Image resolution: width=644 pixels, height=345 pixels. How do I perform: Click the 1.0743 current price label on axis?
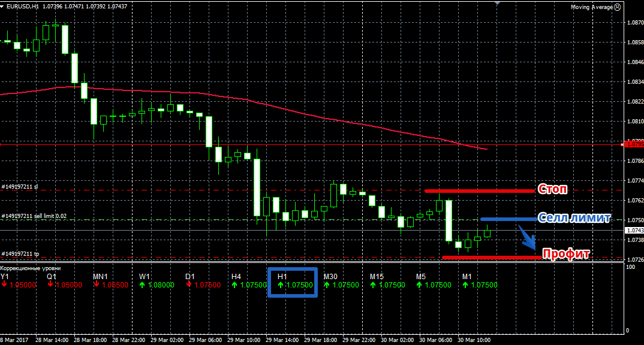point(633,231)
